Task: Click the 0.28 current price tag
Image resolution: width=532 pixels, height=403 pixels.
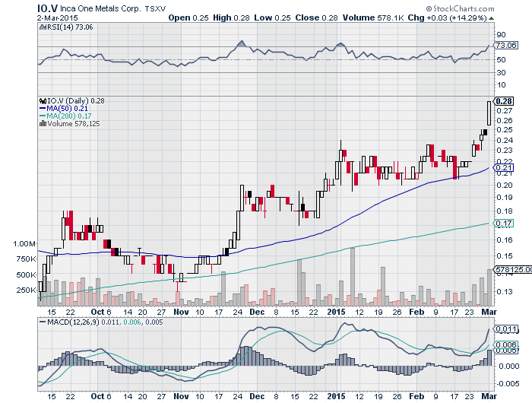Action: click(x=503, y=101)
